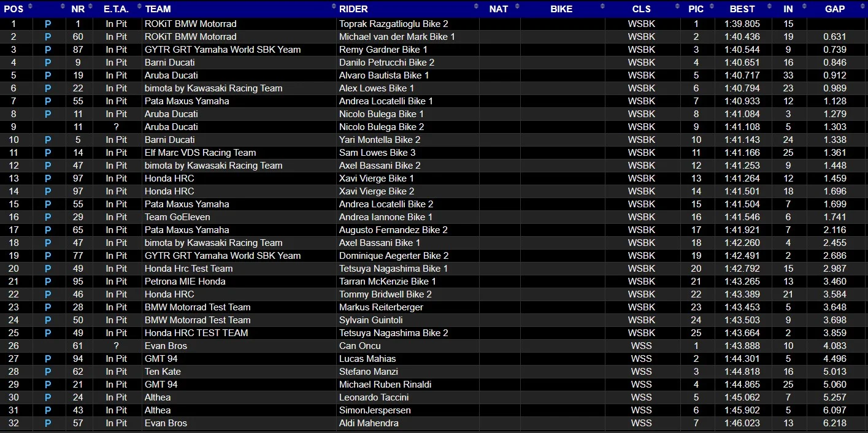Click team 'Petrona MIE Honda'
This screenshot has height=433, width=868.
point(185,282)
